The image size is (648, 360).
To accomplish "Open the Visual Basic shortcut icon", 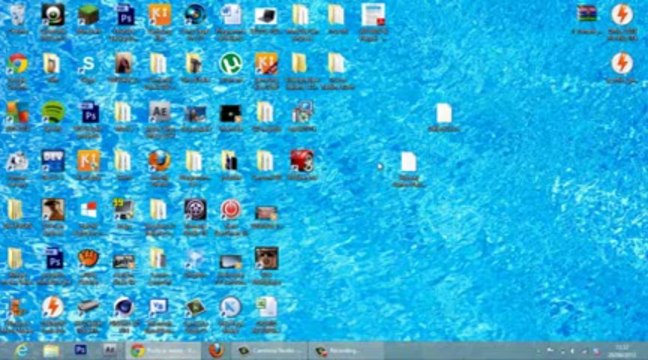I will (160, 308).
